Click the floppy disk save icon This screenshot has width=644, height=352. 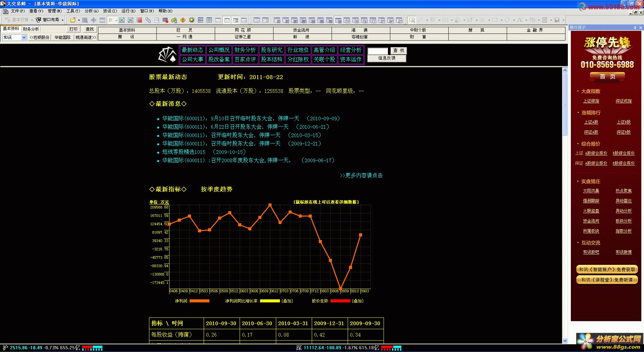557,20
